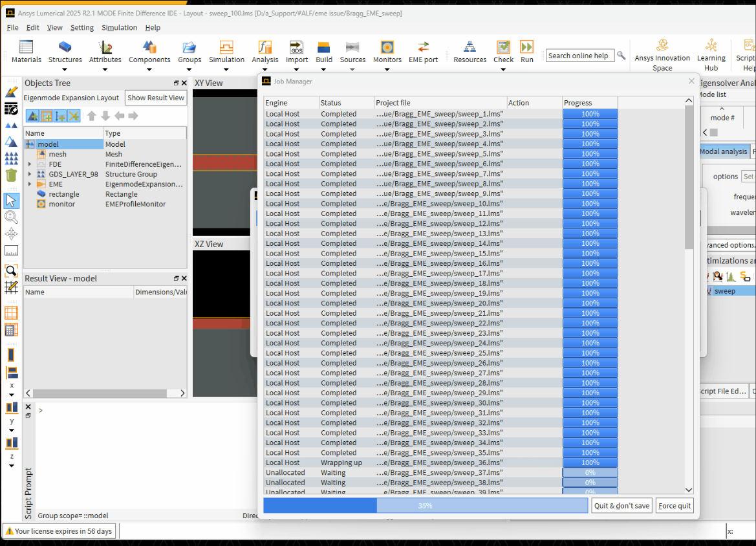Click the overall 35% progress bar
The image size is (756, 546).
pos(426,506)
